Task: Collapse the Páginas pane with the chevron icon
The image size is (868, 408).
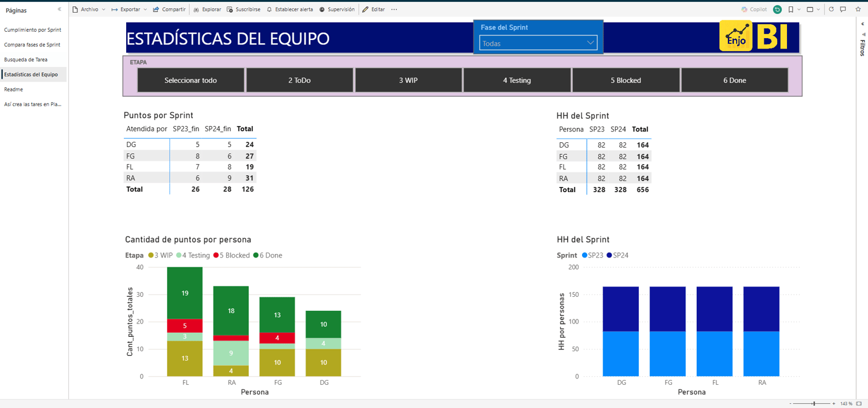Action: click(60, 9)
